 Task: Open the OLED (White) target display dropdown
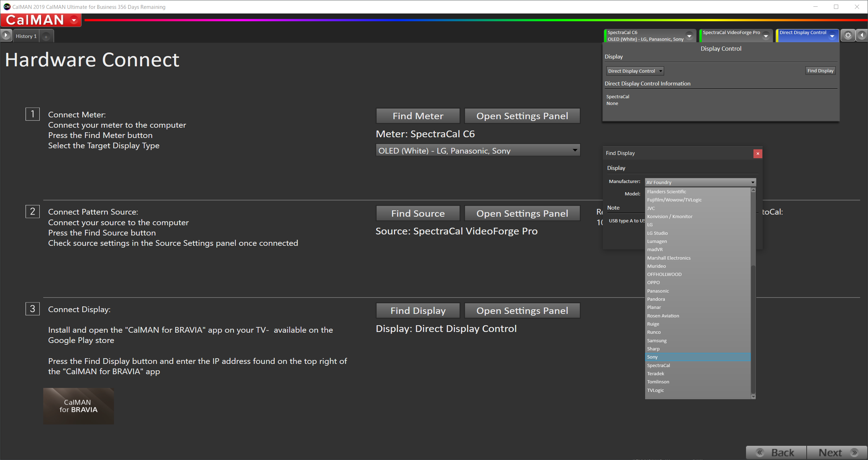[478, 150]
